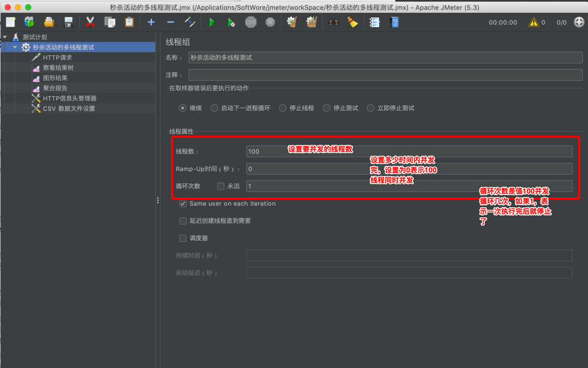Select the CSV 数据文件设置 tree item
588x368 pixels.
[x=69, y=108]
